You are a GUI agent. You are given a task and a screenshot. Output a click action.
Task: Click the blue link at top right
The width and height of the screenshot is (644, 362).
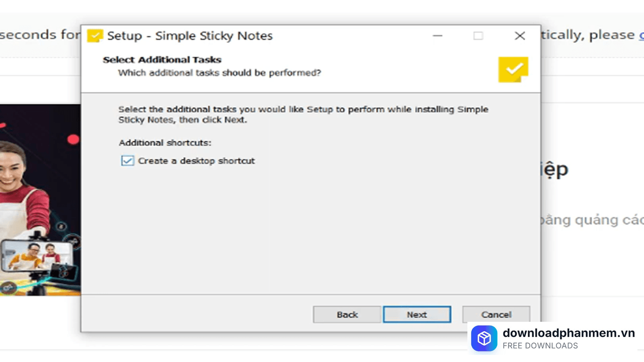(x=641, y=35)
